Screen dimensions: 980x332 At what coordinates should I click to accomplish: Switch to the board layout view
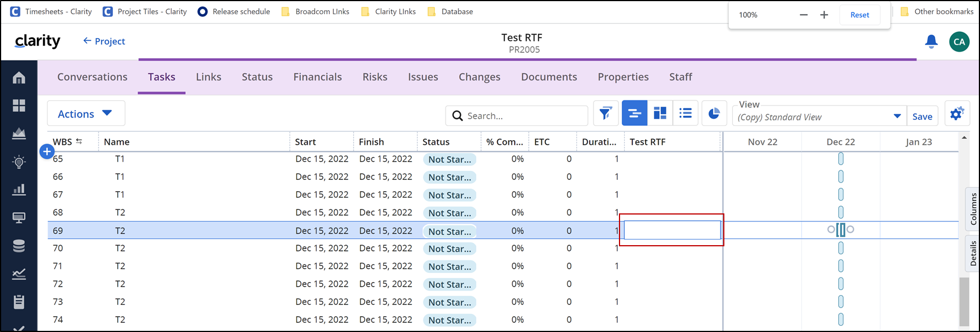pos(660,114)
